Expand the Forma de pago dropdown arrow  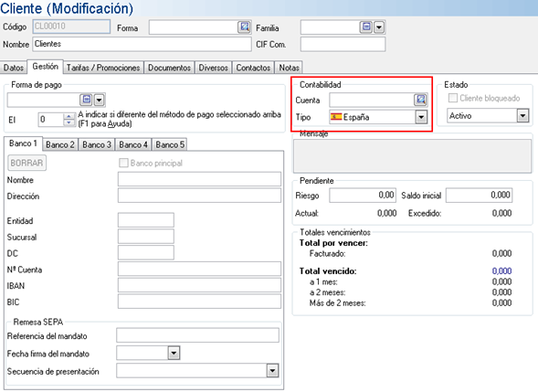(99, 100)
